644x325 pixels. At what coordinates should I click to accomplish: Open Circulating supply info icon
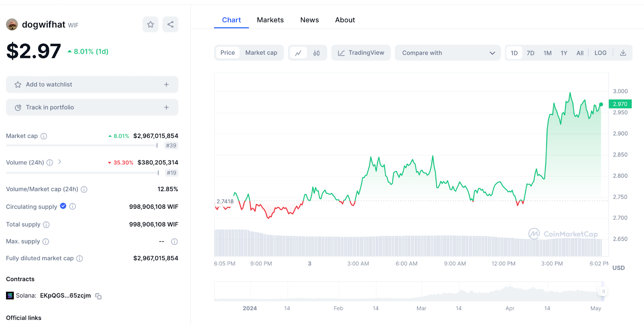click(72, 207)
